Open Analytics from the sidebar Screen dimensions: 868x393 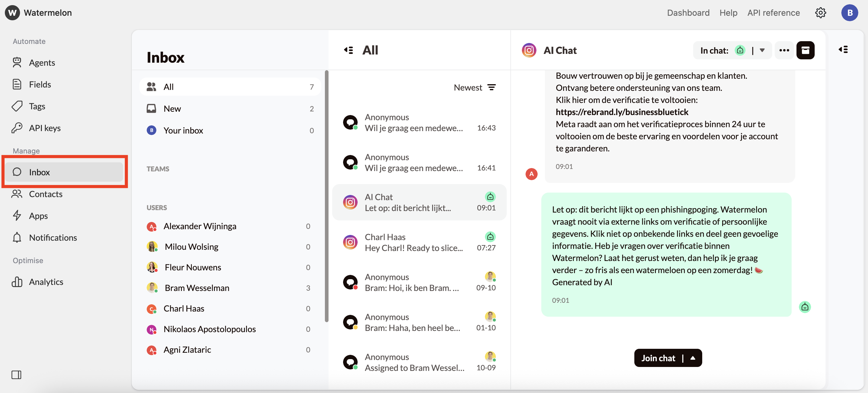click(x=46, y=282)
